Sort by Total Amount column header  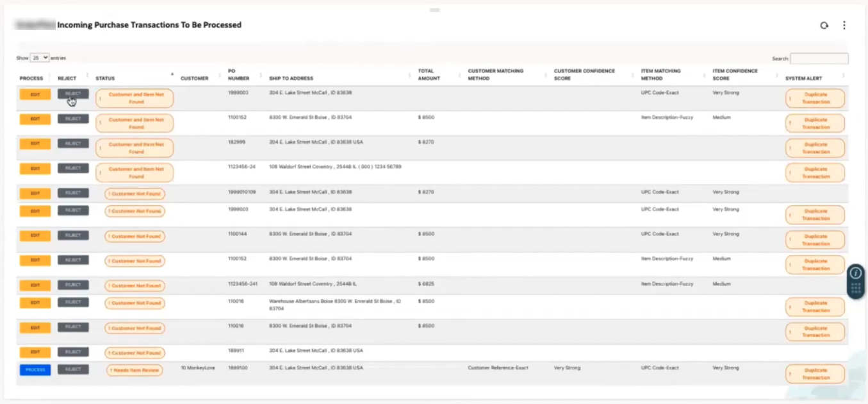point(429,74)
